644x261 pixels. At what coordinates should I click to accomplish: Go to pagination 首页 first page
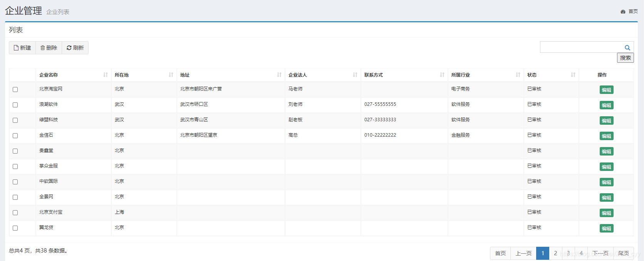coord(500,253)
